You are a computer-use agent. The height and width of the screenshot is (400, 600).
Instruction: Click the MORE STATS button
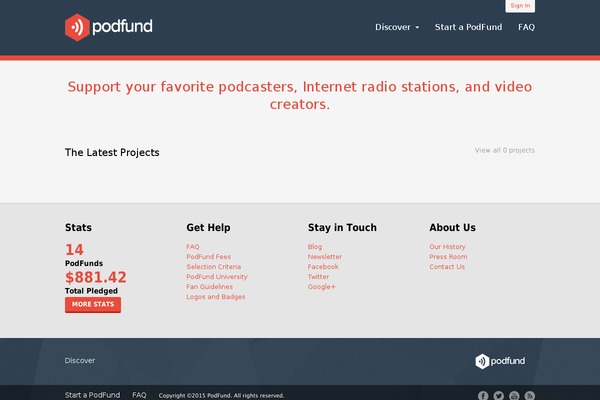coord(93,305)
